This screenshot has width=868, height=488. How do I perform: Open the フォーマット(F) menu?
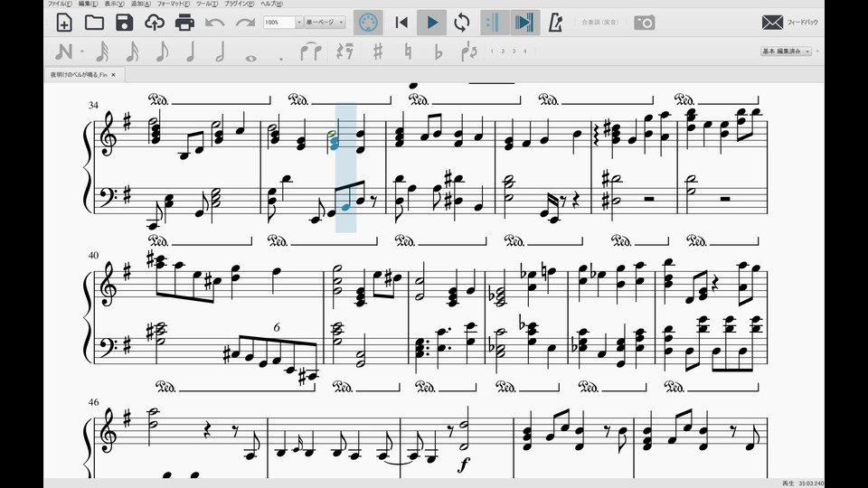coord(174,4)
